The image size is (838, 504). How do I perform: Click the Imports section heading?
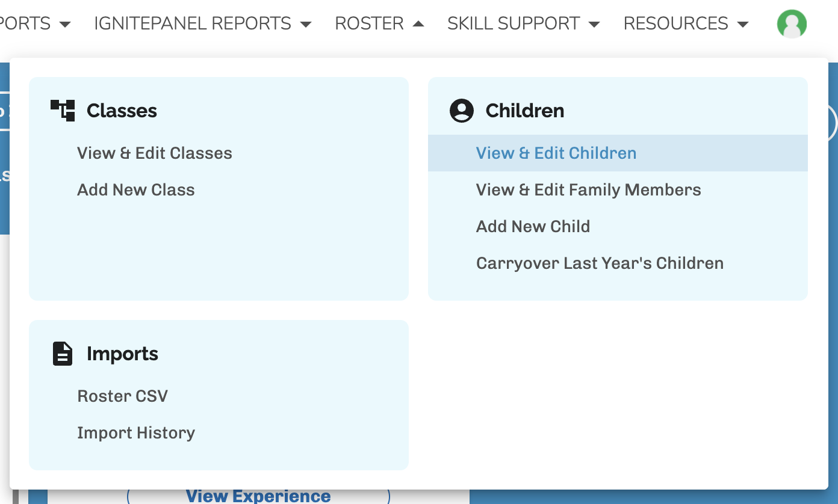tap(122, 354)
